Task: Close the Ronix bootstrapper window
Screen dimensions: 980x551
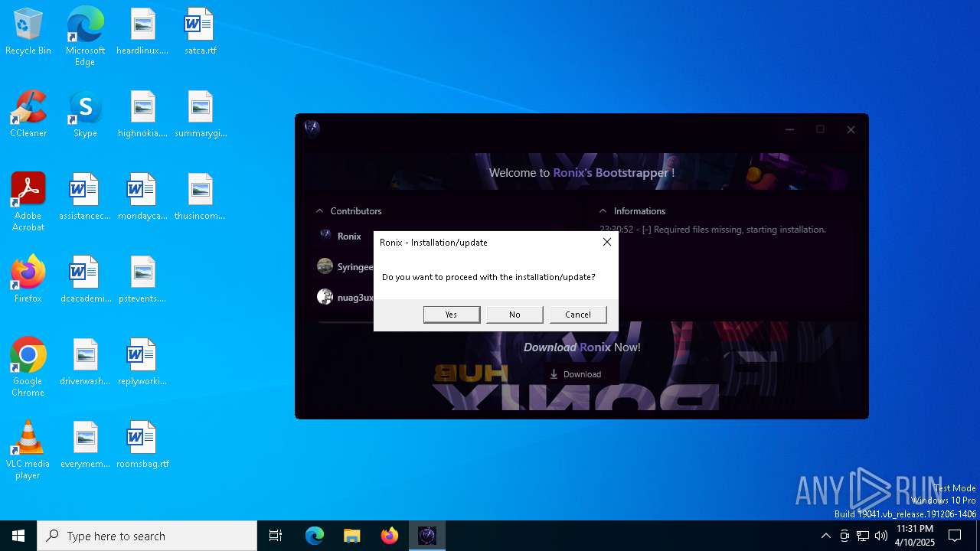Action: point(851,129)
